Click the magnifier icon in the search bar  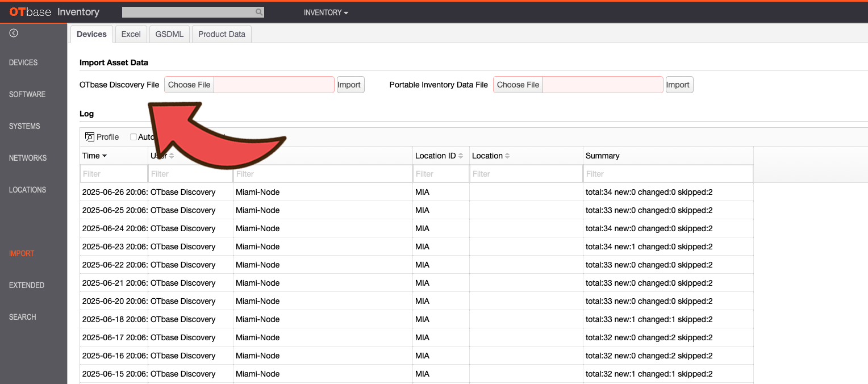pos(258,11)
